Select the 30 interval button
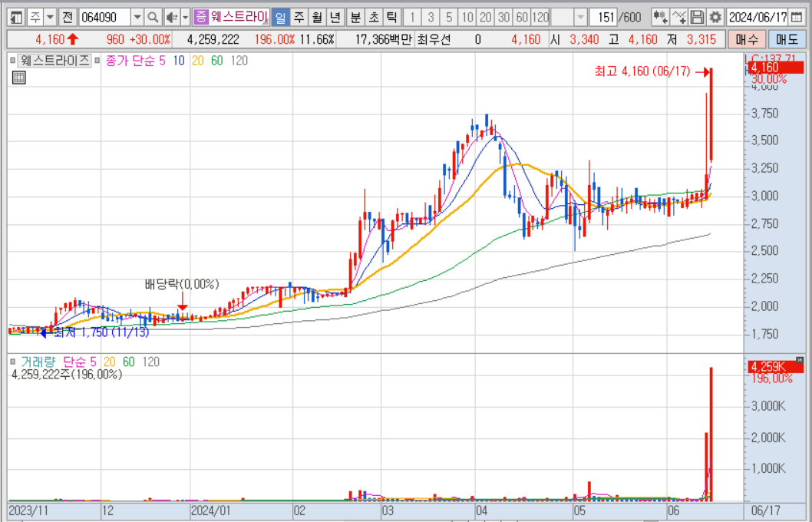The width and height of the screenshot is (812, 522). point(503,17)
